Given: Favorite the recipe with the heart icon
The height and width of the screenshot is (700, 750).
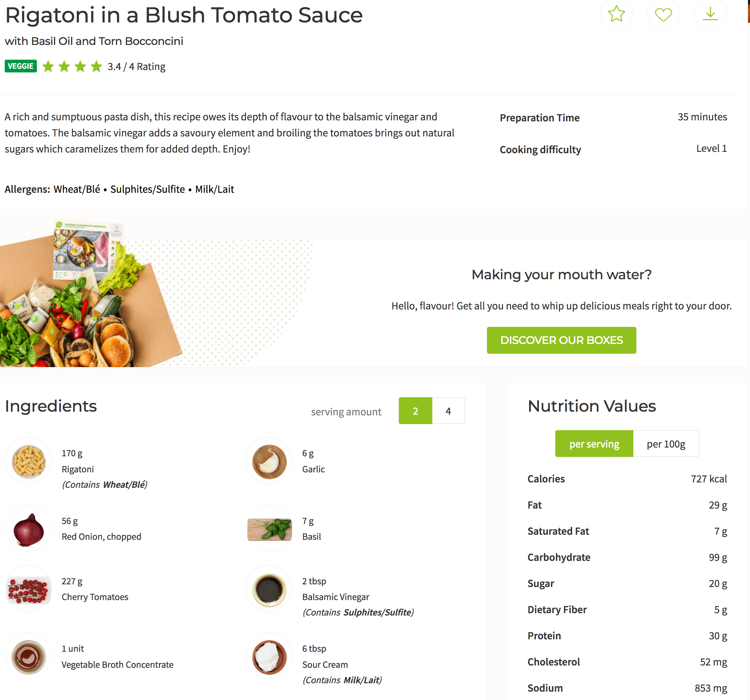Looking at the screenshot, I should coord(663,14).
